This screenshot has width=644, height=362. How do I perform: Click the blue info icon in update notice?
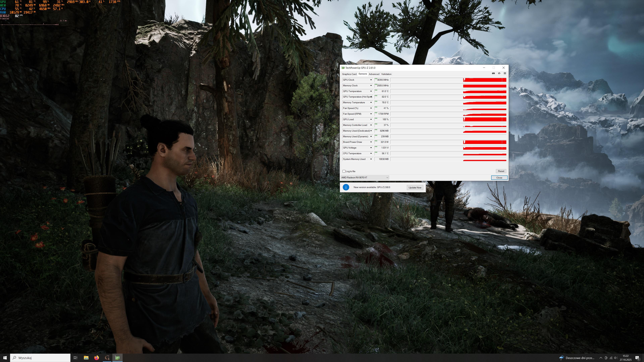pos(346,187)
